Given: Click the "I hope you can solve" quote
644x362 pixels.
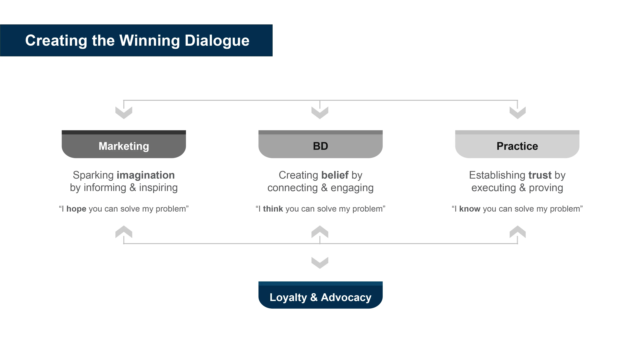Looking at the screenshot, I should coord(124,209).
